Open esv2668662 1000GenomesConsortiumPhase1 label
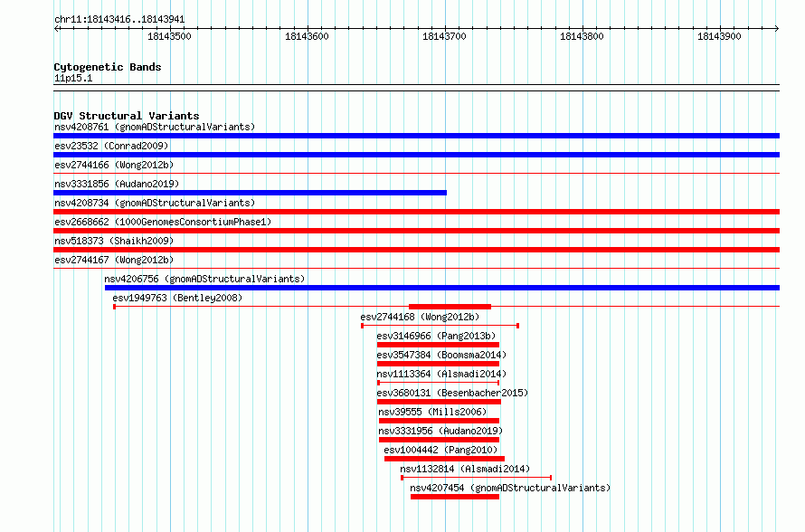The height and width of the screenshot is (532, 805). [163, 222]
